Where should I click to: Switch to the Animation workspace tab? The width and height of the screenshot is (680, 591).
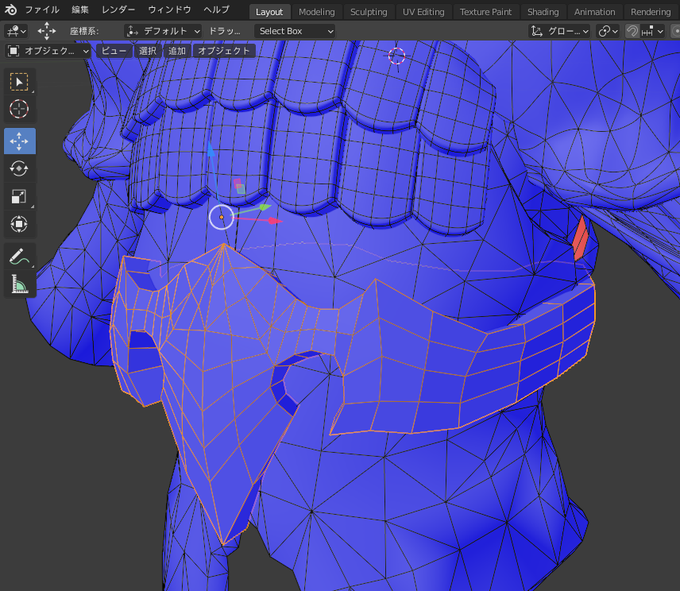click(595, 12)
